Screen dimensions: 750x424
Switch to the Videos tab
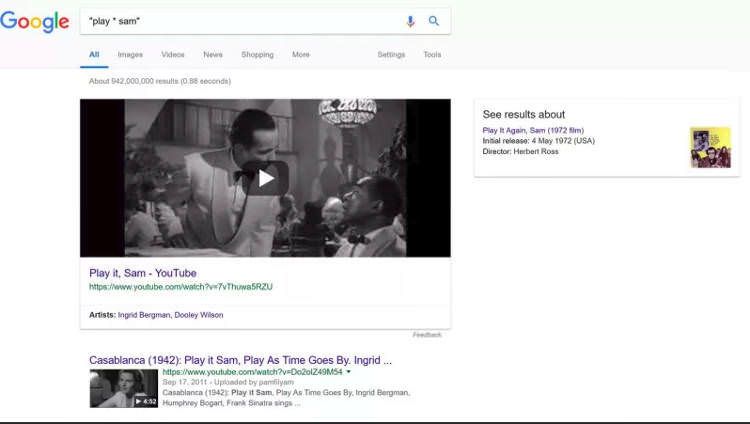[173, 55]
